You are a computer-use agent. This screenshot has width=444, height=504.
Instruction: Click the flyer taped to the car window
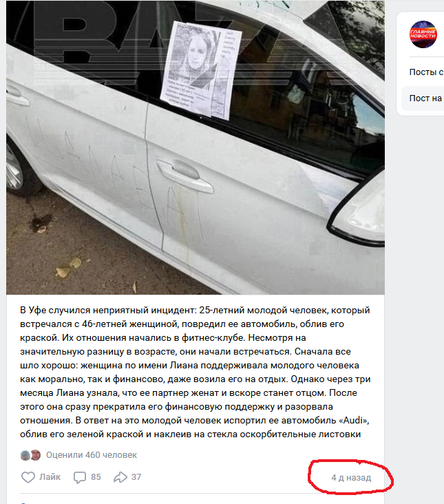tap(201, 70)
